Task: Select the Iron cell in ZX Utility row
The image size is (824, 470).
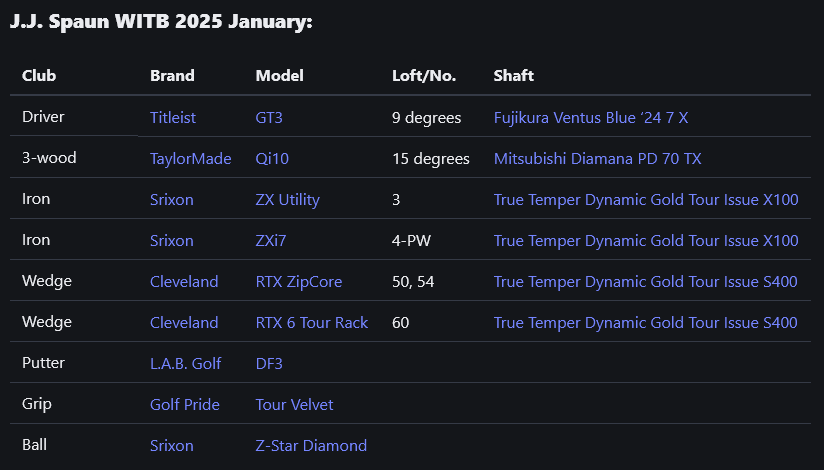Action: click(36, 198)
